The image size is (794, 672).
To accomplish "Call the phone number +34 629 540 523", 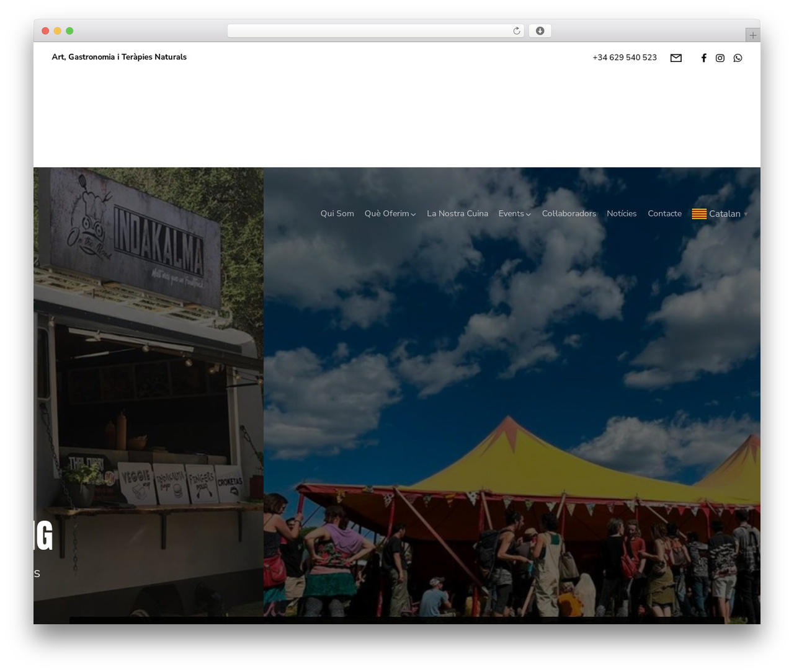I will pyautogui.click(x=625, y=58).
